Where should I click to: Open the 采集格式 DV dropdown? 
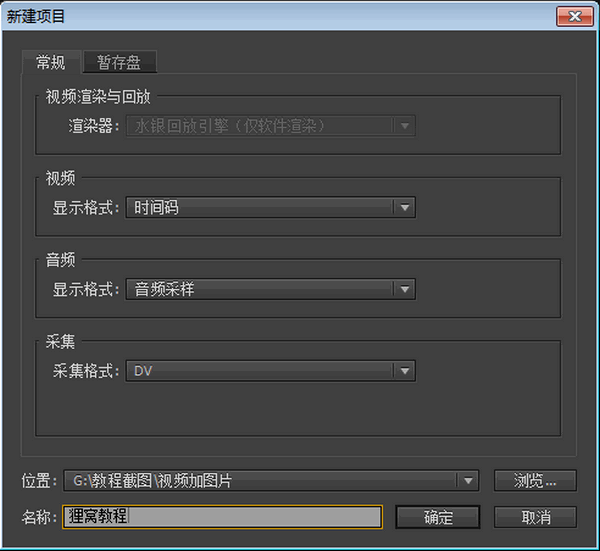click(271, 370)
